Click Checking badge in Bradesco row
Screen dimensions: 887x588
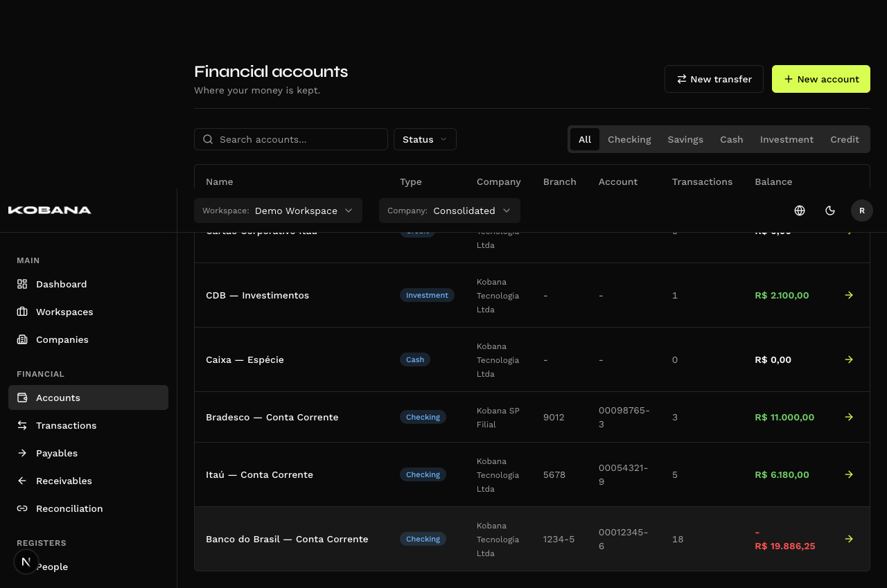(423, 417)
